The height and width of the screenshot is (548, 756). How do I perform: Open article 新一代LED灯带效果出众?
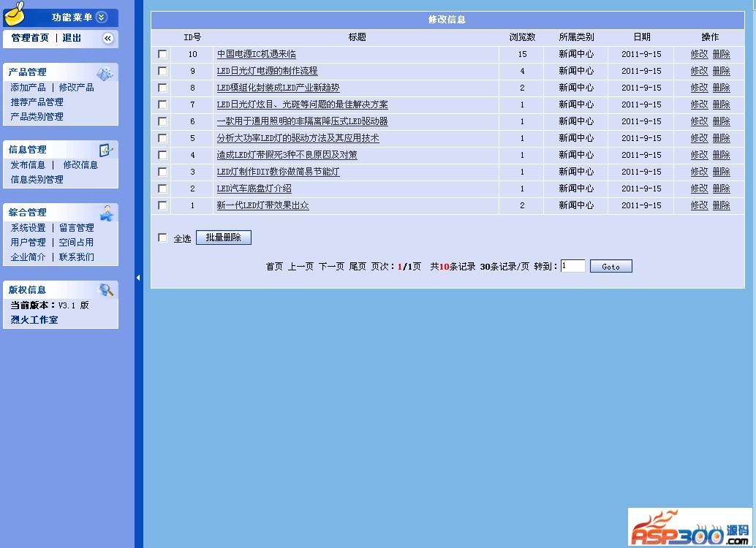coord(262,205)
